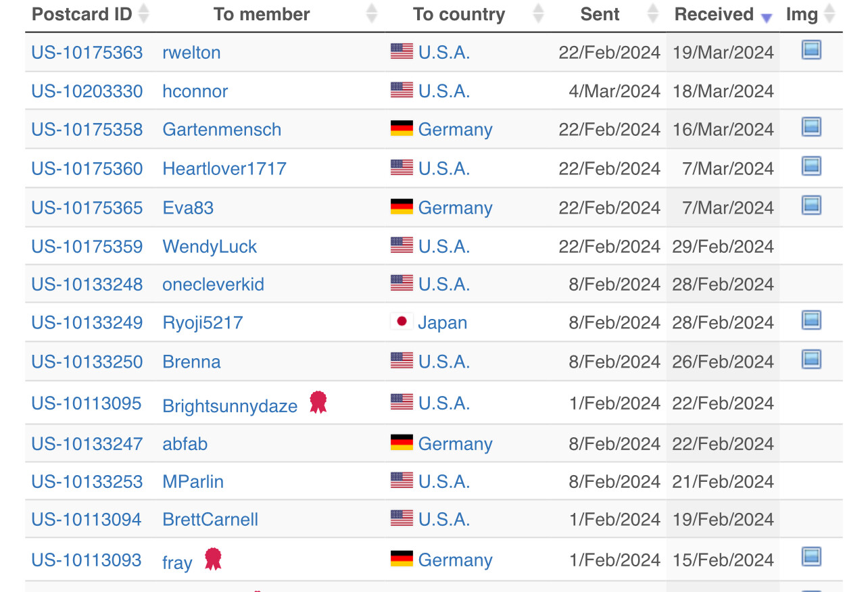868x592 pixels.
Task: Open image icon for postcard US-10175363
Action: click(x=811, y=50)
